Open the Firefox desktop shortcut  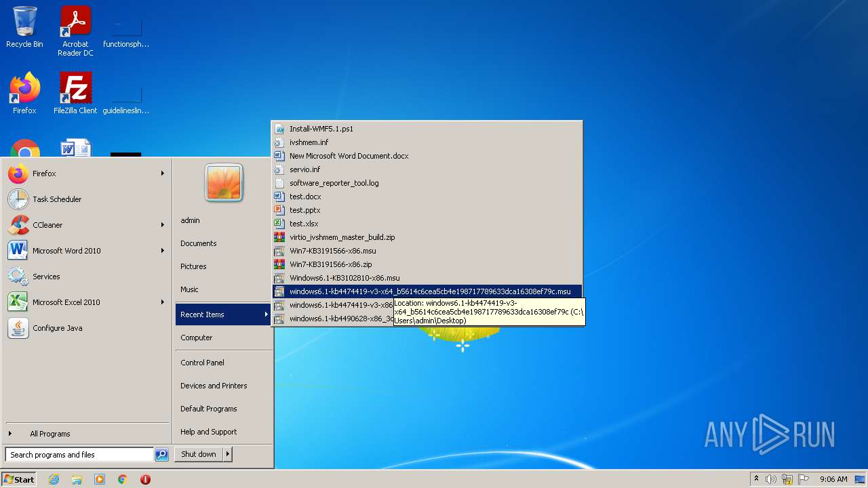pos(24,93)
